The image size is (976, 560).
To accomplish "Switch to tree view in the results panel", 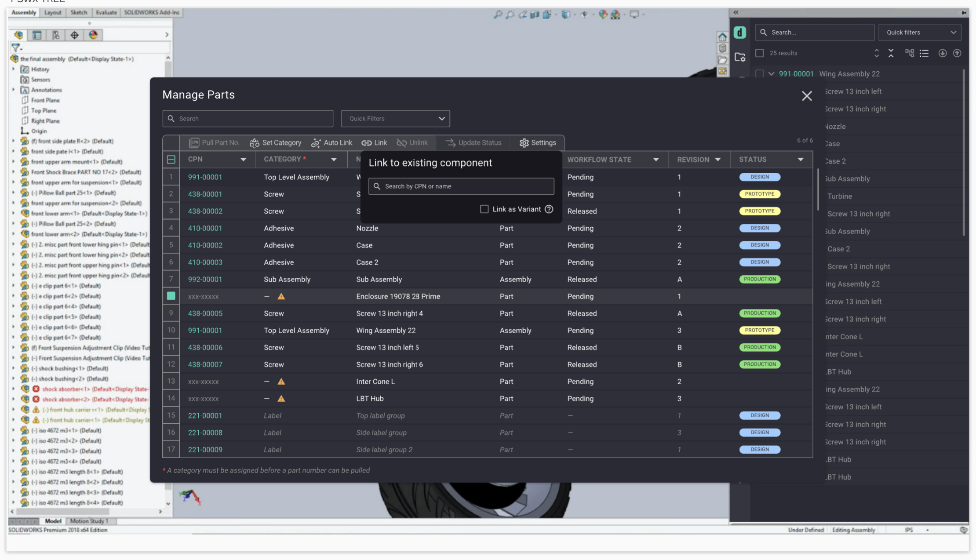I will tap(909, 53).
